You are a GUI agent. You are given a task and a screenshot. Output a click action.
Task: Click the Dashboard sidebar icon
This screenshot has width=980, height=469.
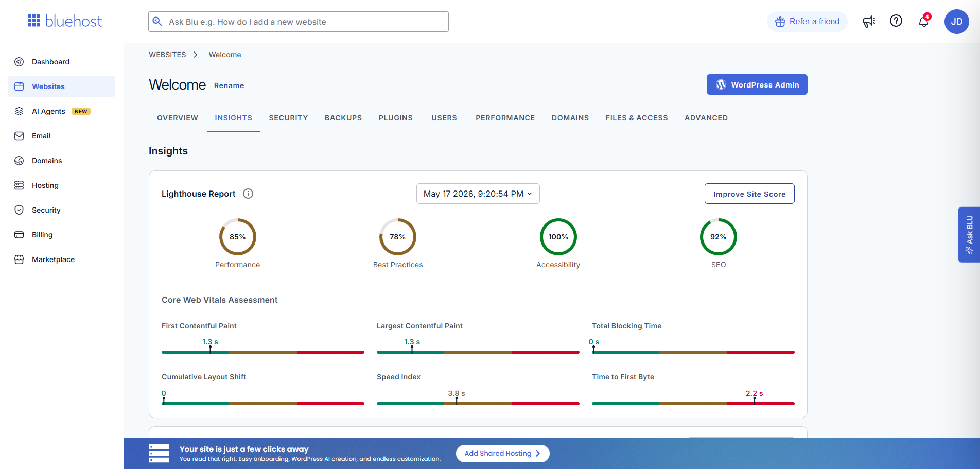pos(19,62)
